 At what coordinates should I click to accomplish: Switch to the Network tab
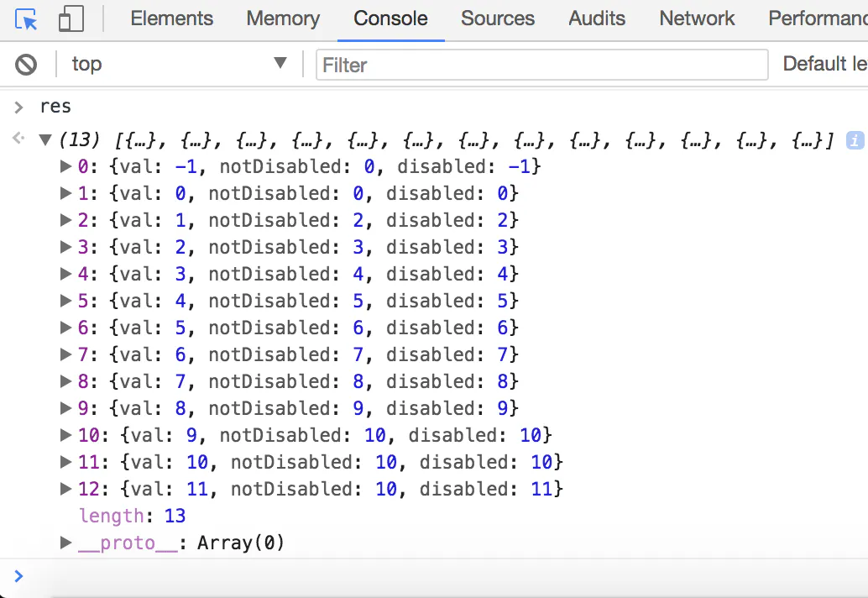(697, 18)
